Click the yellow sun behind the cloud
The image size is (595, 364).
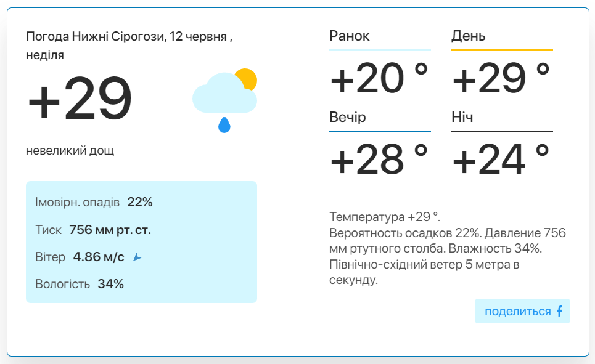coord(247,78)
